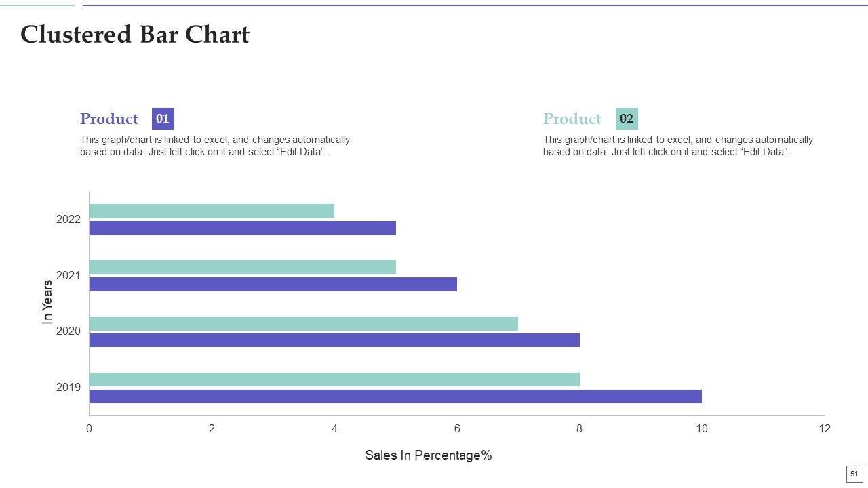Viewport: 868px width, 488px height.
Task: Click the teal bar for 2021
Action: 242,268
